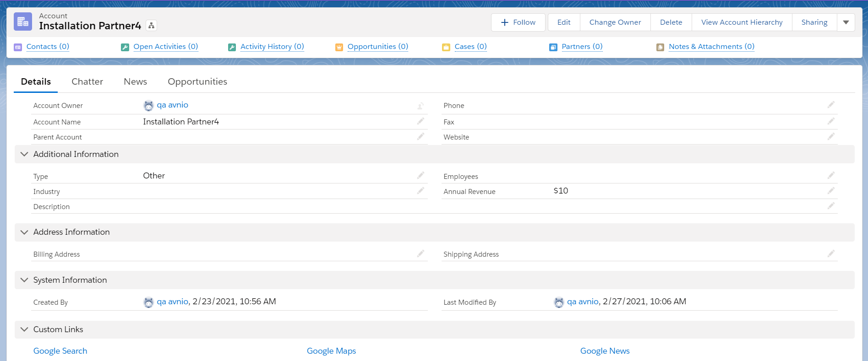Click the Follow button

coord(518,22)
